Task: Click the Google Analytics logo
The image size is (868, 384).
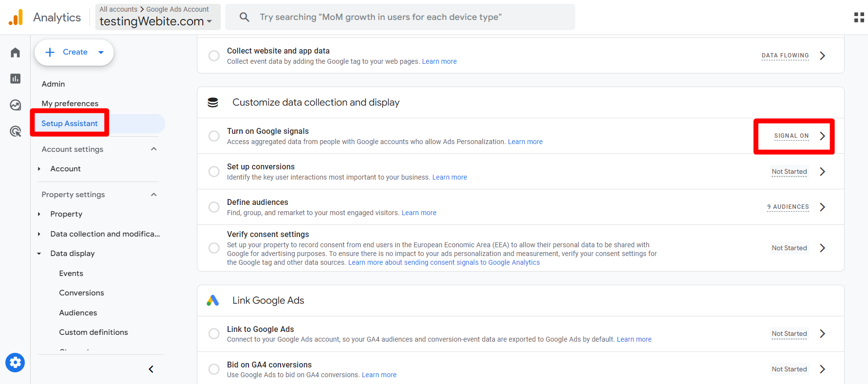Action: click(16, 18)
